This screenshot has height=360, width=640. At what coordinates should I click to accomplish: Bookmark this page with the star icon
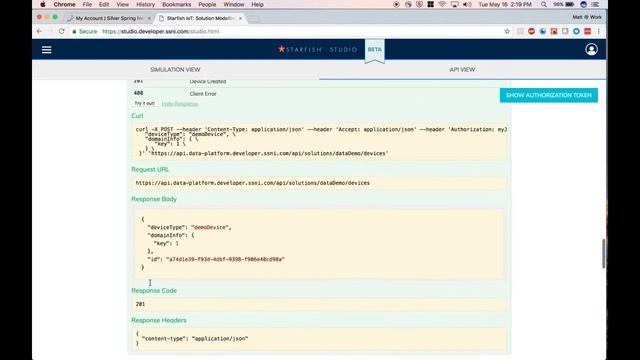[x=507, y=31]
